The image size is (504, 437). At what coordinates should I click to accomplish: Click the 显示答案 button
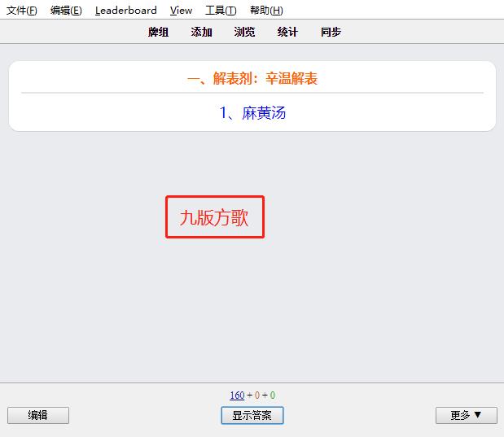[252, 416]
